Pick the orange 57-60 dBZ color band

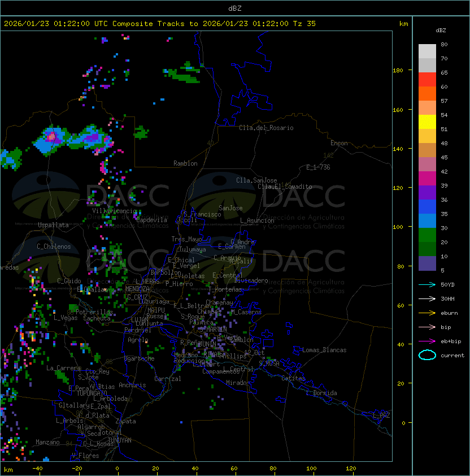(x=427, y=94)
